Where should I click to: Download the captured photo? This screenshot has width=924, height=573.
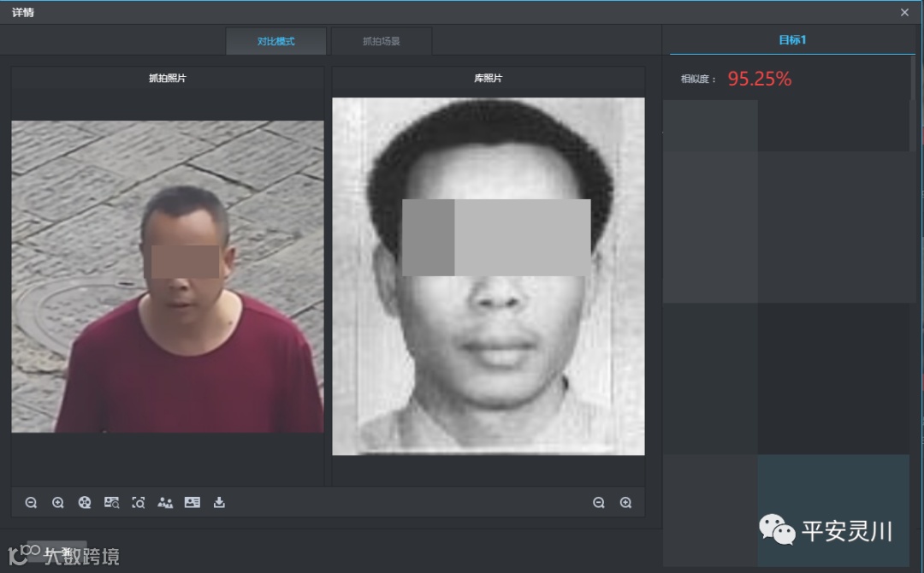[x=219, y=502]
